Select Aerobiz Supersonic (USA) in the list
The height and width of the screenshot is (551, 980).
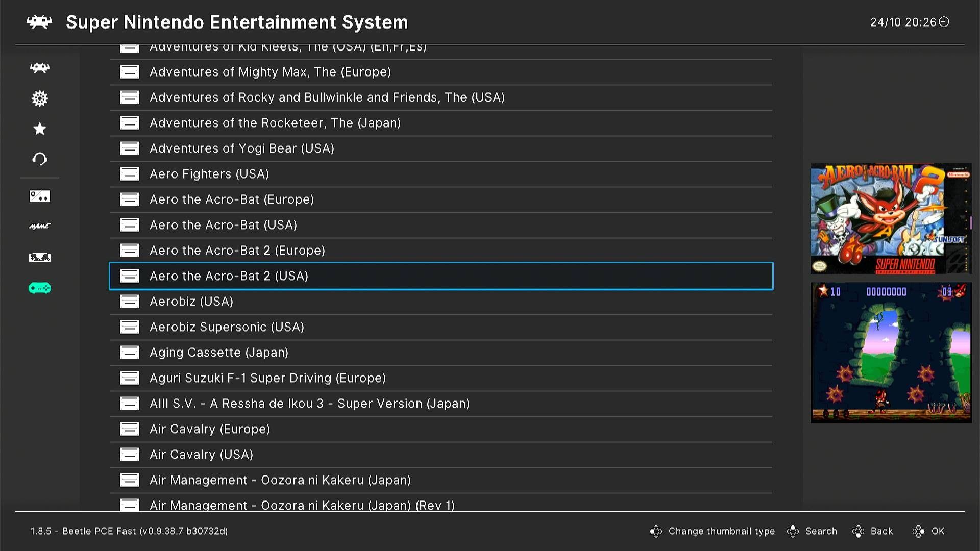pos(227,327)
